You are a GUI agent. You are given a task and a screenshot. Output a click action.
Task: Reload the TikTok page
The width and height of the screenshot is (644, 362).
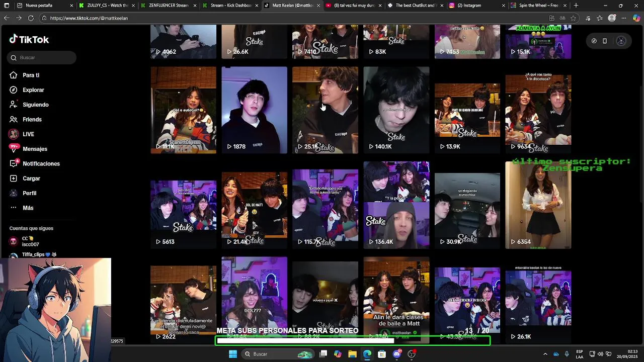[31, 18]
